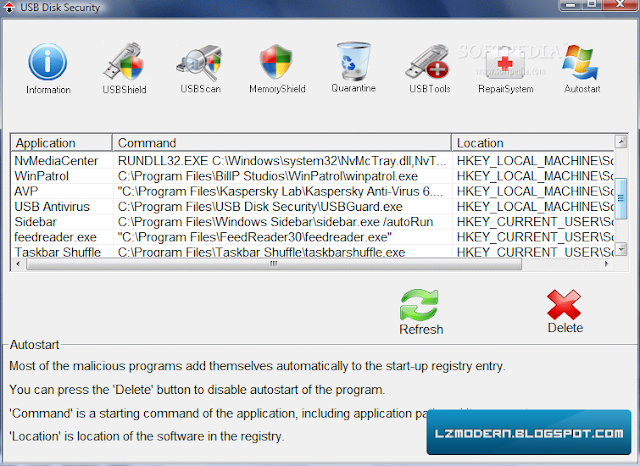Click the horizontal scroll right arrow
Image resolution: width=640 pixels, height=466 pixels.
(x=606, y=264)
